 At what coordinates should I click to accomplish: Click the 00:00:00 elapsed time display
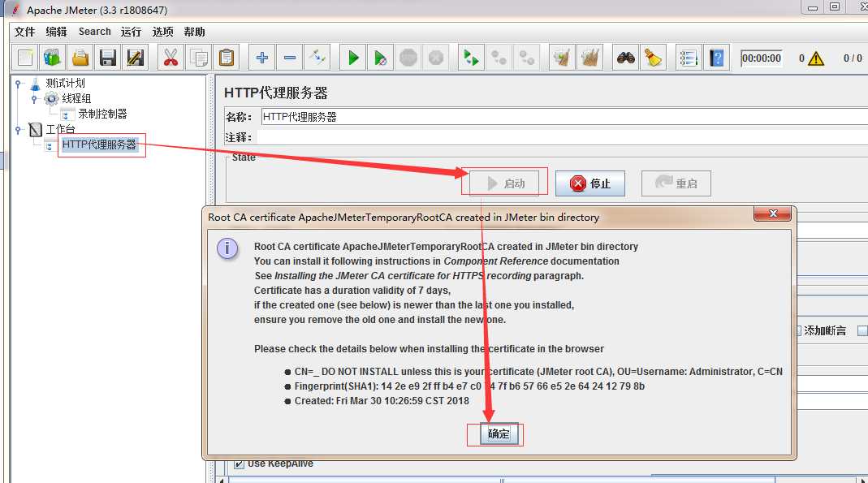(761, 58)
